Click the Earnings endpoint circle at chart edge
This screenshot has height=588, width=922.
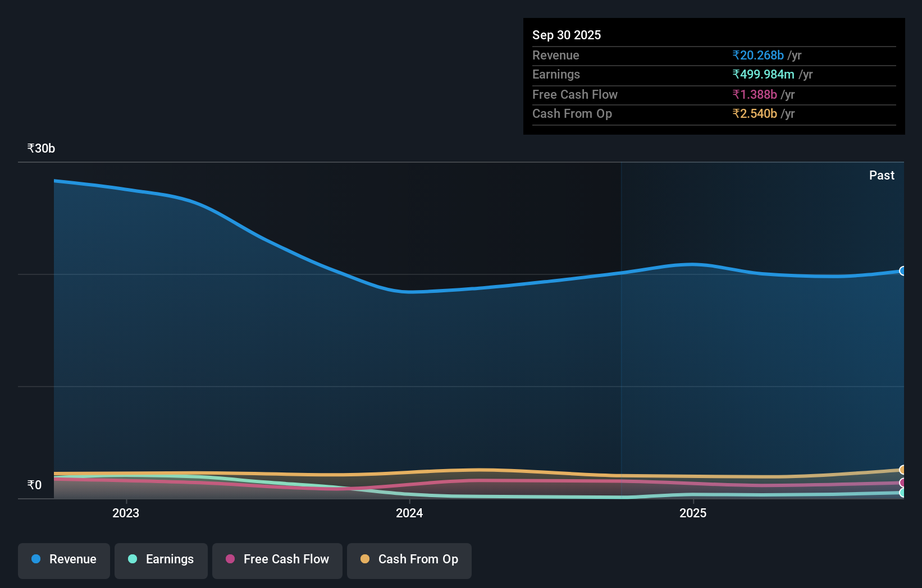902,494
